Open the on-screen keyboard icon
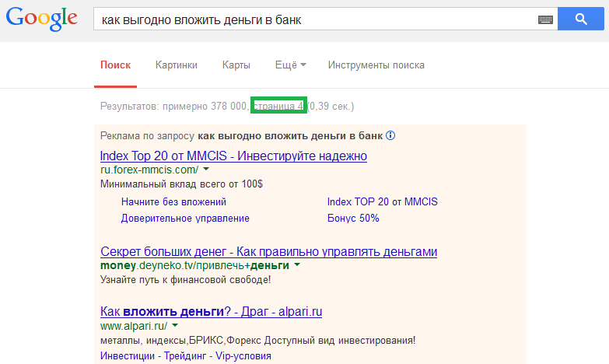The width and height of the screenshot is (609, 364). point(545,19)
